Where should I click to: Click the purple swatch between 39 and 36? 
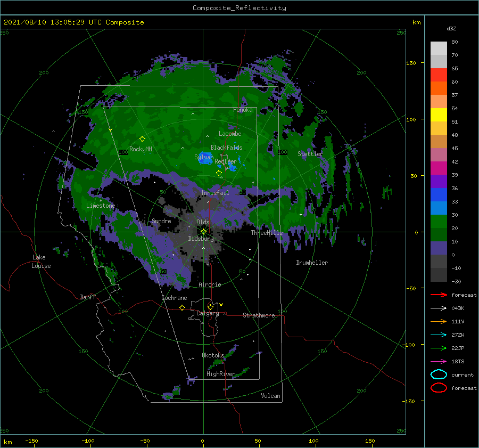point(439,181)
